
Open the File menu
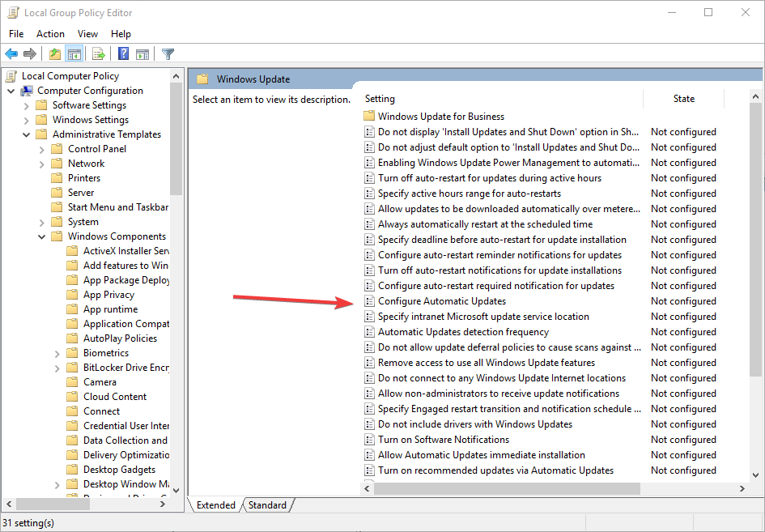(x=16, y=34)
